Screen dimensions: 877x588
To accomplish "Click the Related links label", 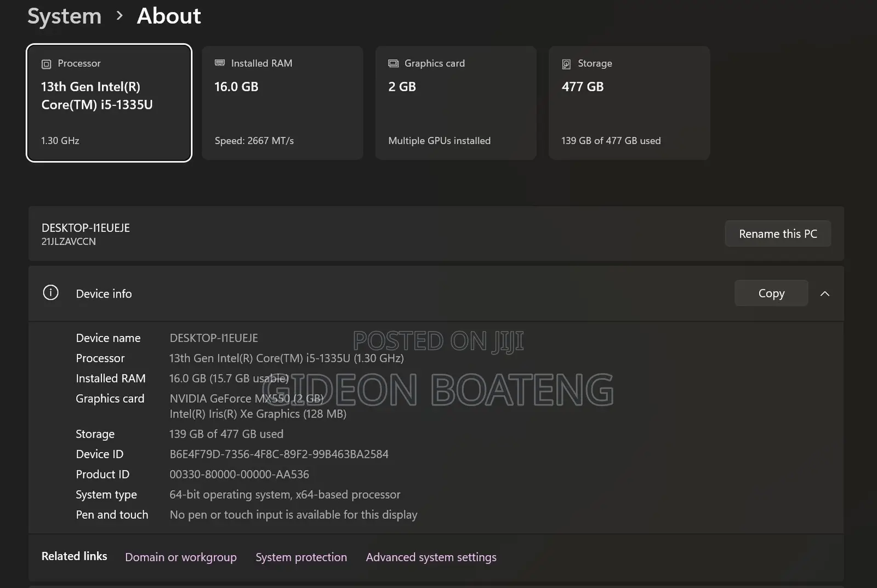I will 75,556.
